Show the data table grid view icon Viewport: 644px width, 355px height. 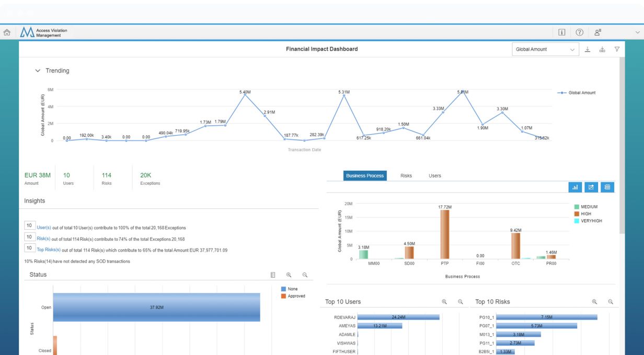click(x=607, y=187)
